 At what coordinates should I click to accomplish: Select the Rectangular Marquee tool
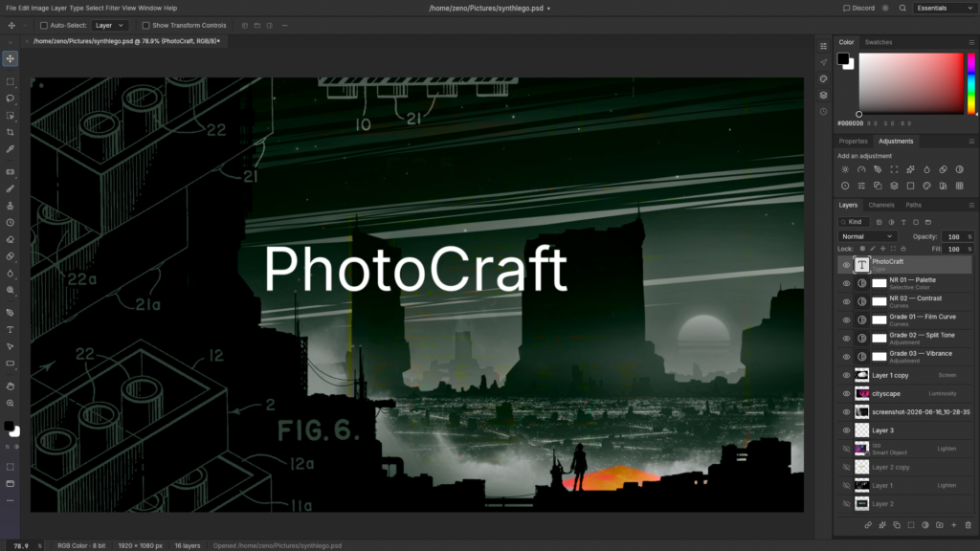[x=10, y=82]
